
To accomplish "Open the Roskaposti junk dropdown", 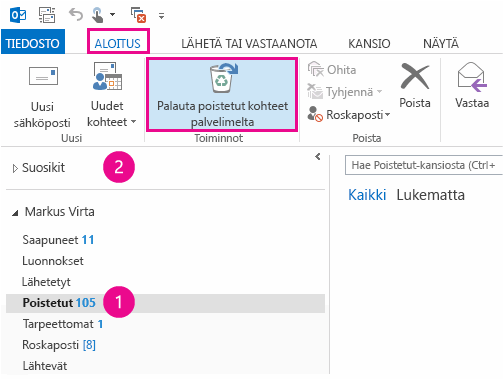I will pos(349,114).
